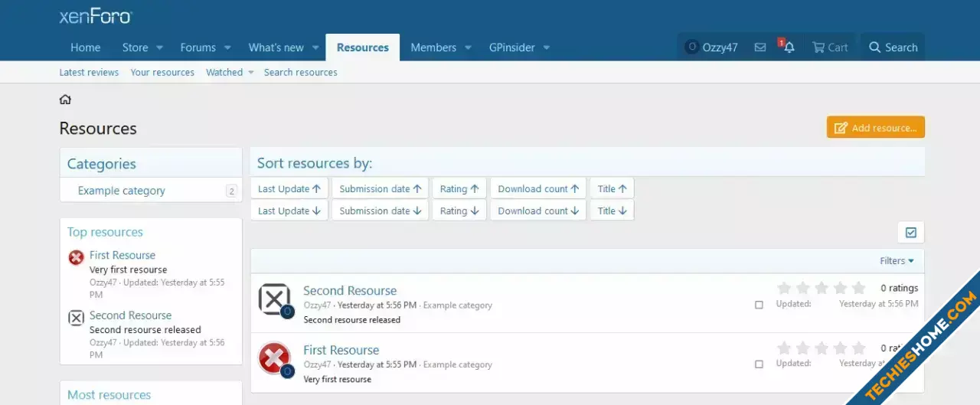The image size is (980, 405).
Task: Click the 0 ratings text for Second Resourse
Action: 900,289
